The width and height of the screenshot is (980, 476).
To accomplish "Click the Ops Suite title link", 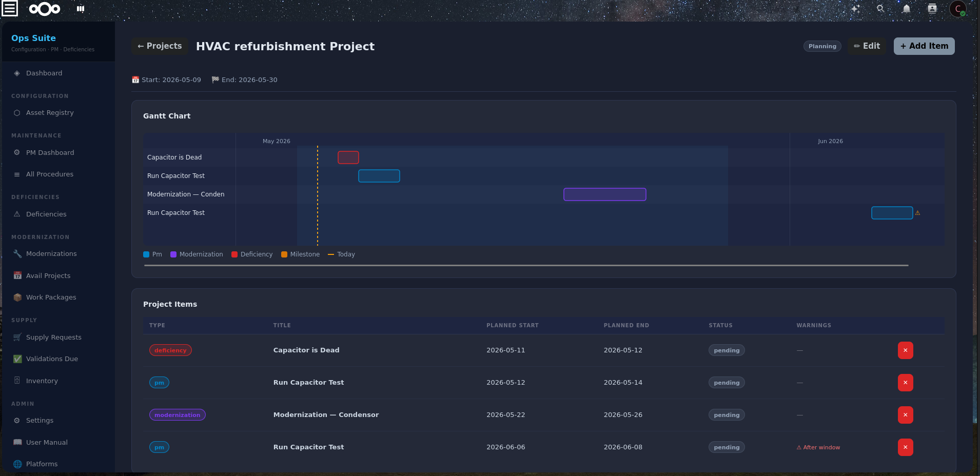I will pos(33,38).
